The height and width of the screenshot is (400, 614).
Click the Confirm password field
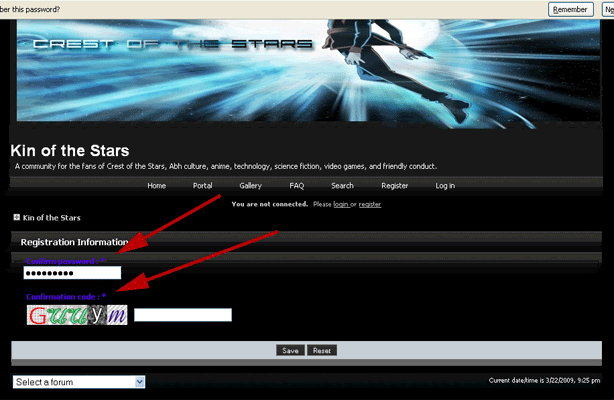pos(72,273)
